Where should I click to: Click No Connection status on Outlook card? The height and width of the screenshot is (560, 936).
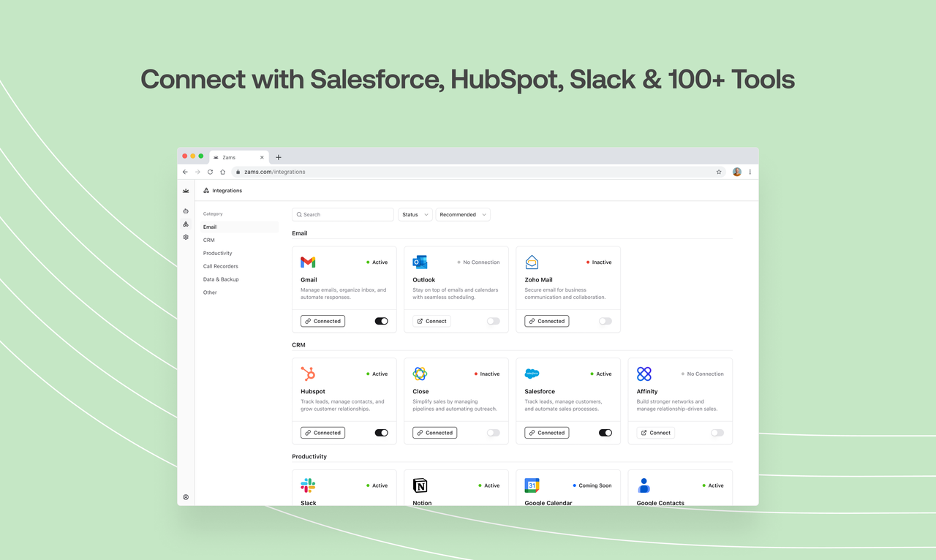(479, 262)
